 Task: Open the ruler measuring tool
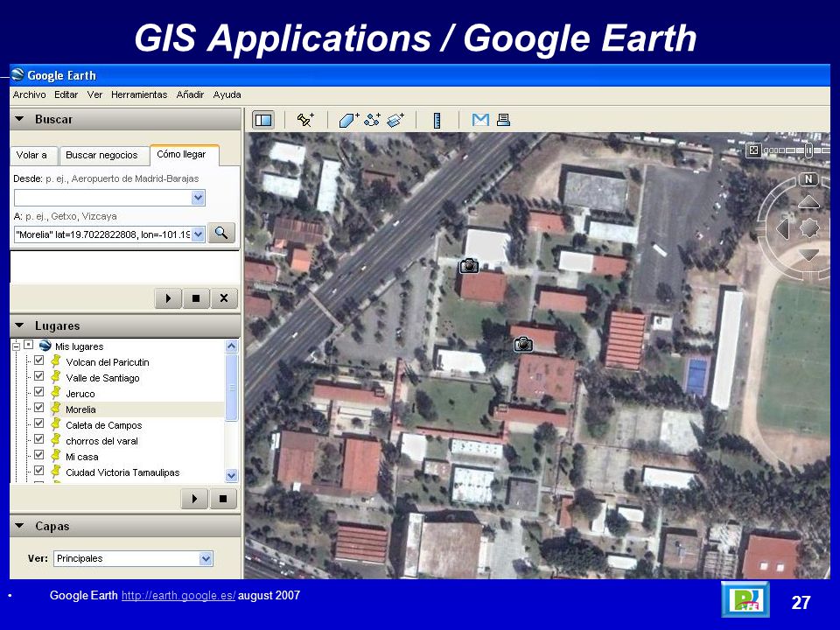437,120
